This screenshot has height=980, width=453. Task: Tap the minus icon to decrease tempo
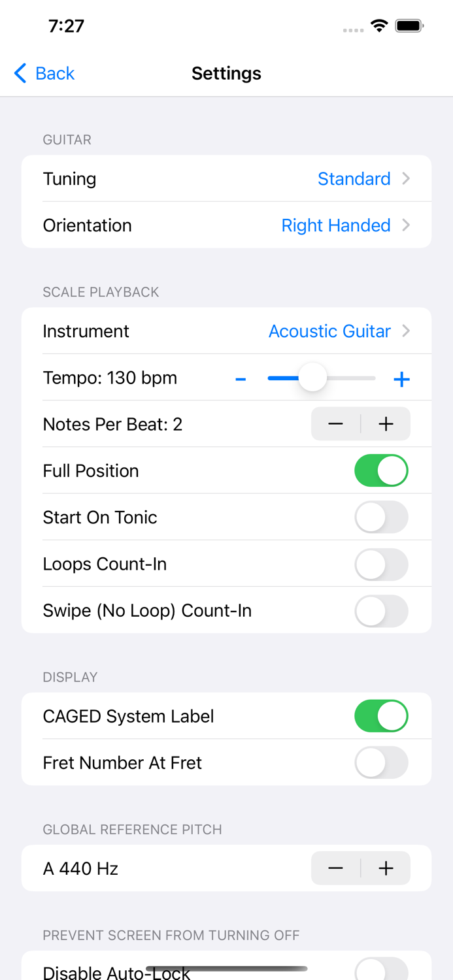241,378
